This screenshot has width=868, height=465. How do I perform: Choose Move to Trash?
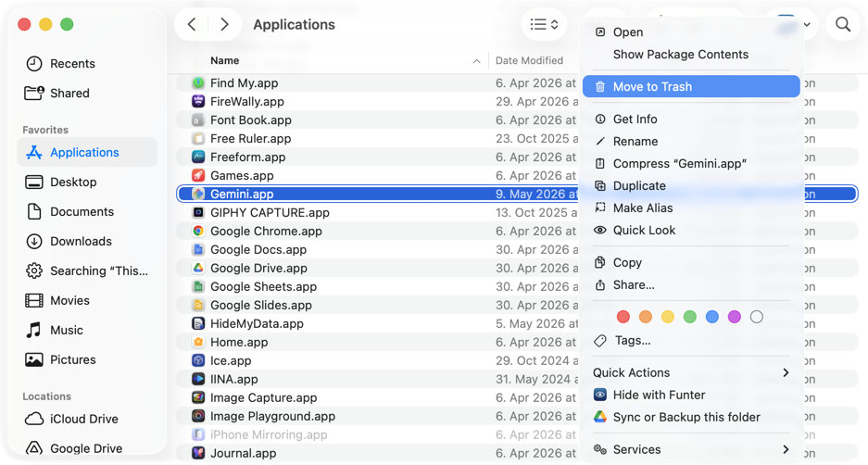(691, 86)
